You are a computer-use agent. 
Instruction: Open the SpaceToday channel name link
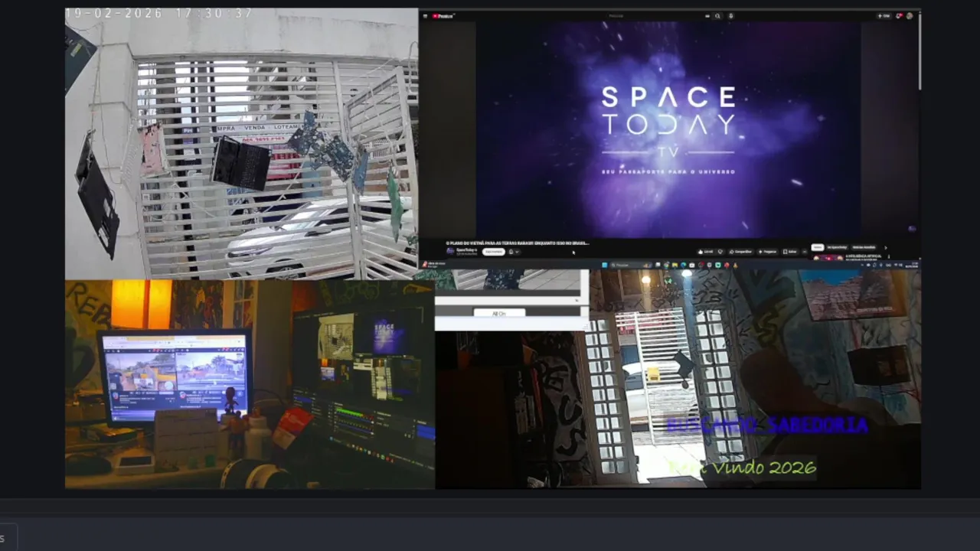467,249
